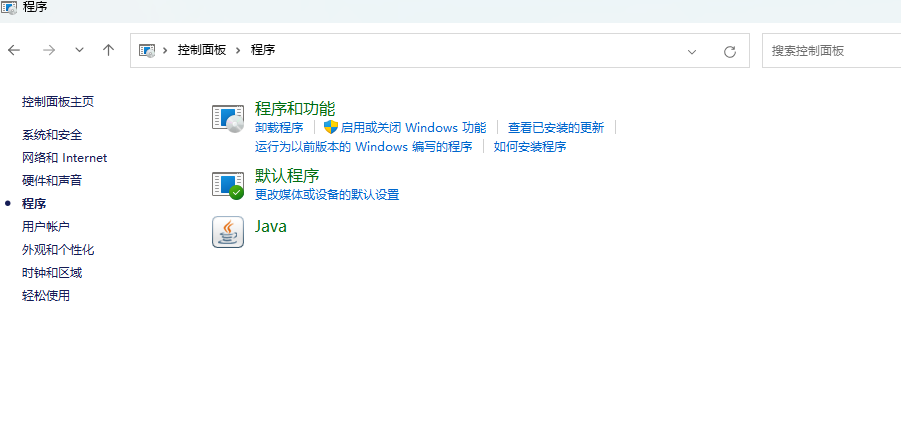901x438 pixels.
Task: Open 轻松使用 category
Action: tap(46, 295)
